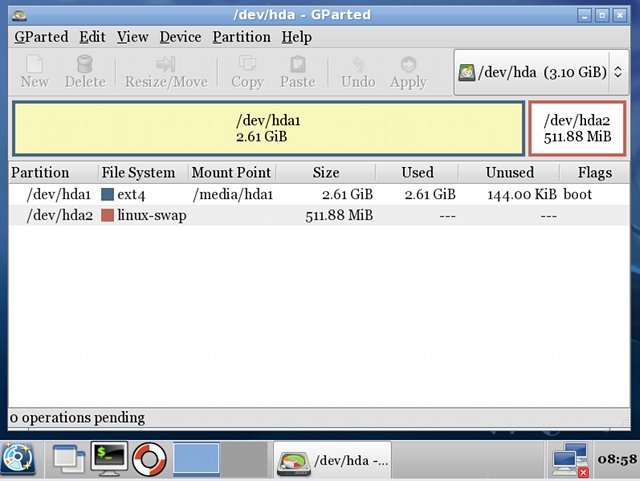Click the GParted window title icon

[x=19, y=16]
